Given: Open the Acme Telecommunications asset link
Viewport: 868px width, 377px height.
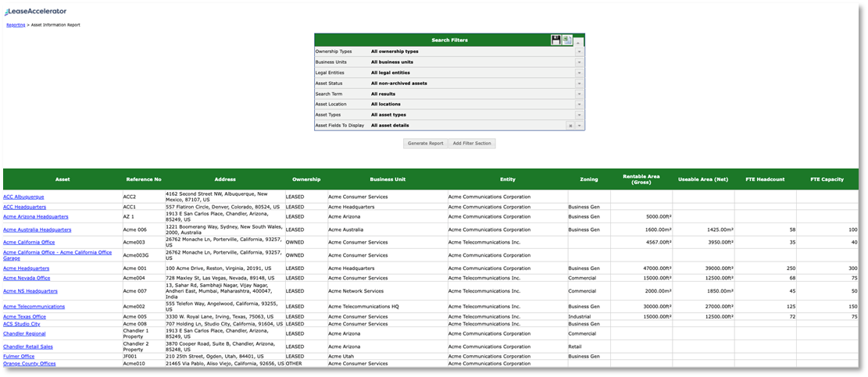Looking at the screenshot, I should [34, 306].
